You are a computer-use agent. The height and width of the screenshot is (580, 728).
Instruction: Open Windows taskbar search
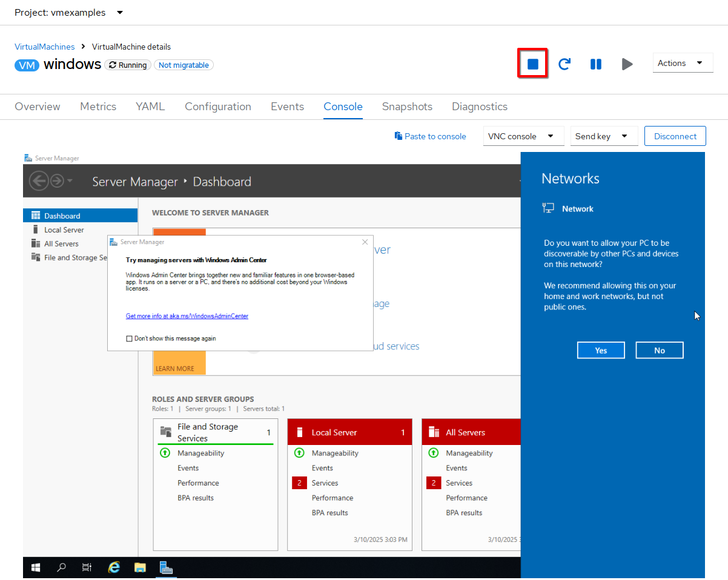point(61,567)
